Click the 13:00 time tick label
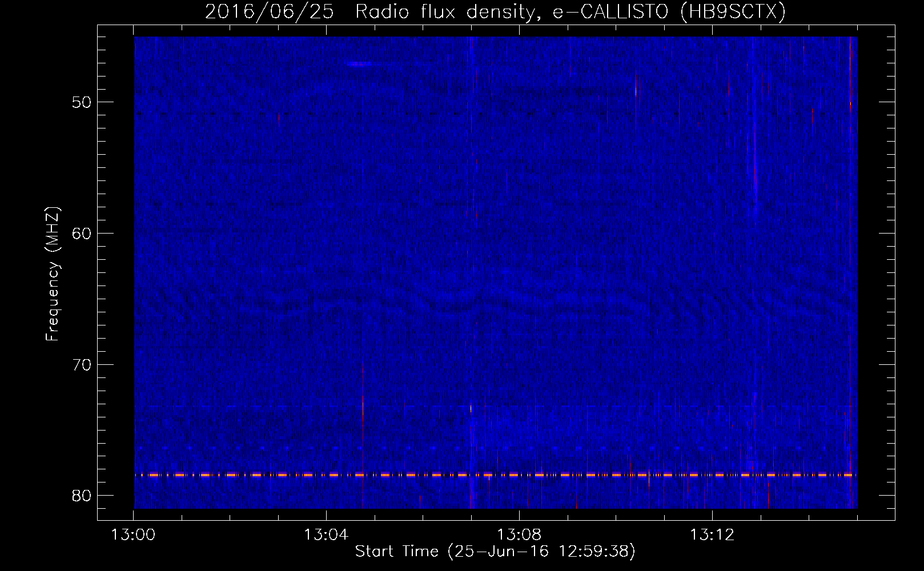Viewport: 924px width, 571px height. point(133,534)
